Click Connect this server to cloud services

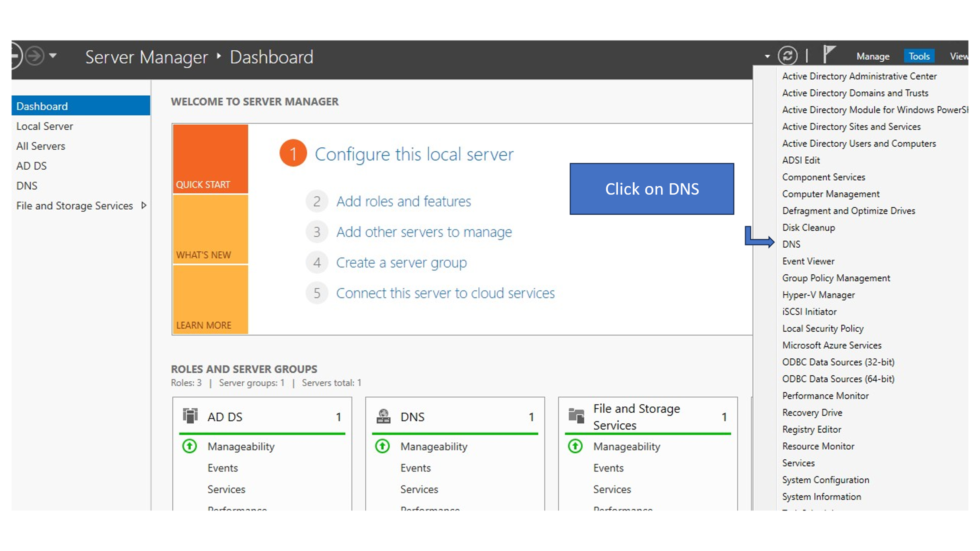pos(445,293)
